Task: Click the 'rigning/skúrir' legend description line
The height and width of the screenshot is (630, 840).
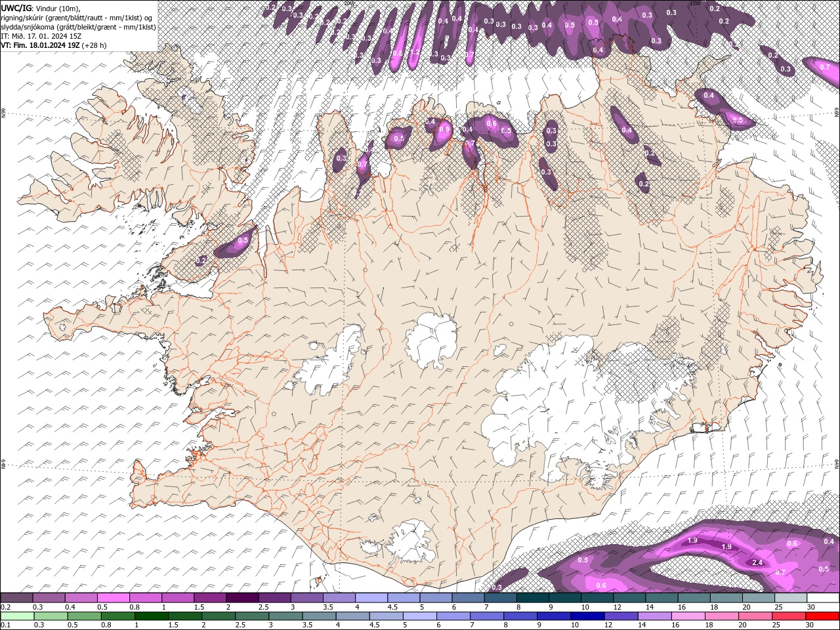Action: click(x=77, y=18)
